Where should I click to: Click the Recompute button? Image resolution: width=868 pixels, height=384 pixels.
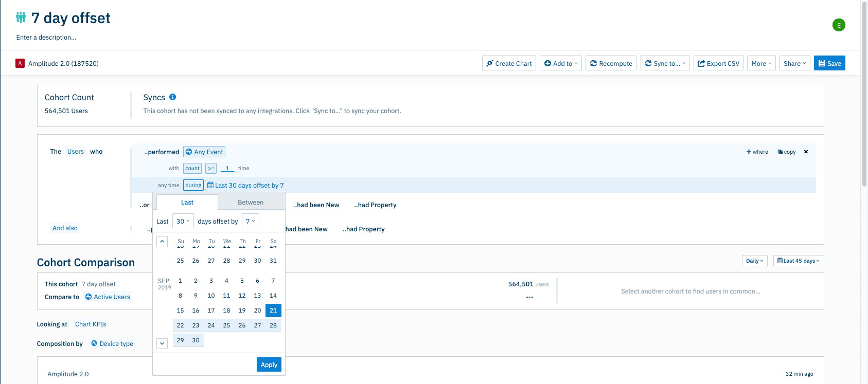[x=611, y=63]
